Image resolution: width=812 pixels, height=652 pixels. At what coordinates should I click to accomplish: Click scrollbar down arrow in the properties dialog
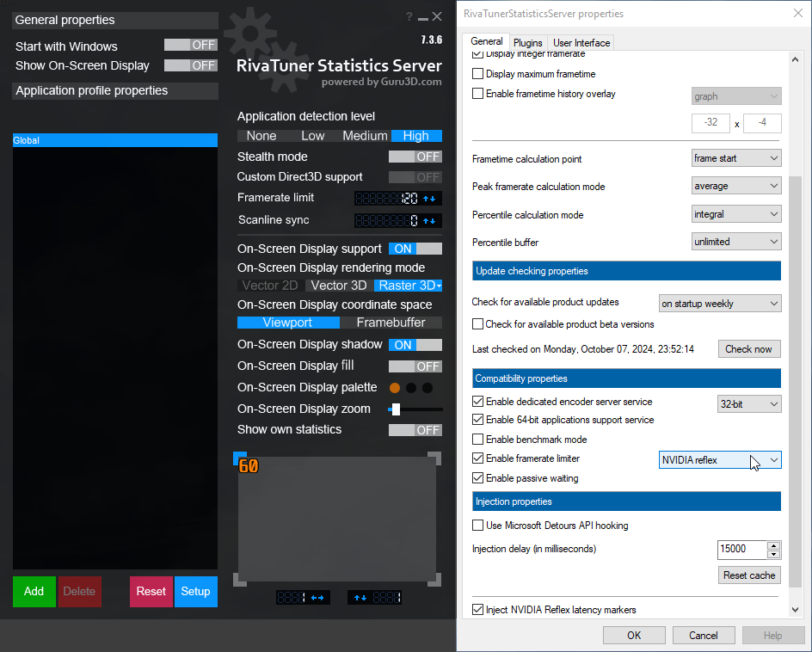(795, 610)
